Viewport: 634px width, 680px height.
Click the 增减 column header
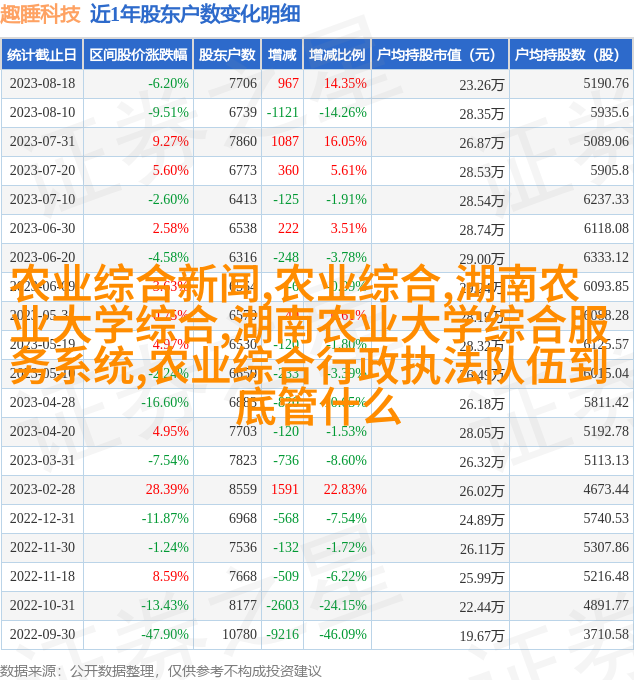pyautogui.click(x=282, y=55)
